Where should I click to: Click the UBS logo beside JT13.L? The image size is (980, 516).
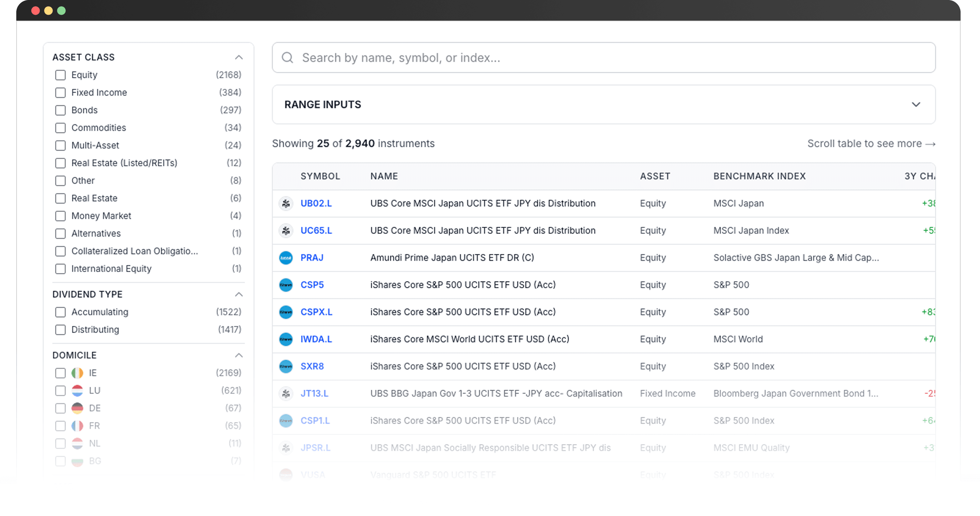pos(286,393)
